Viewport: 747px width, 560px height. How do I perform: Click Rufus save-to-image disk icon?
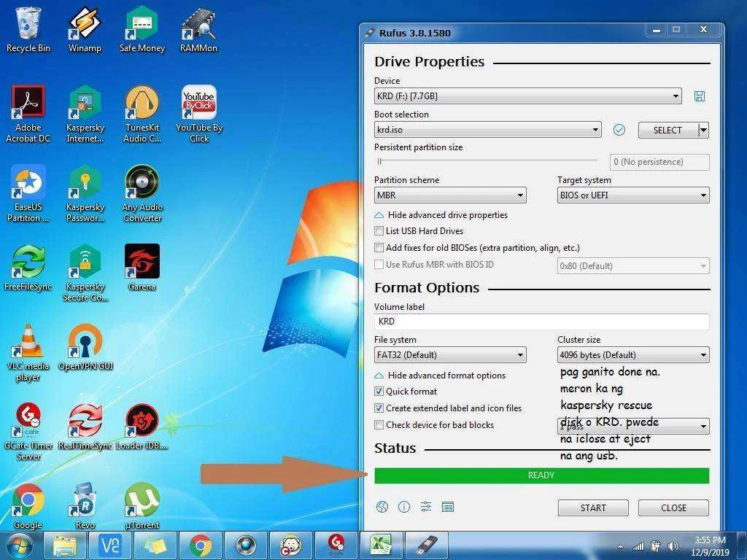[700, 96]
